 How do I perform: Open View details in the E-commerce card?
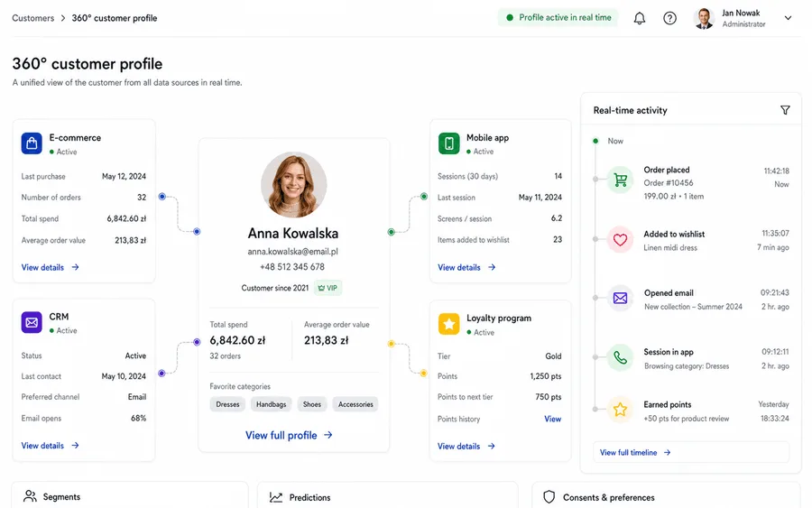[x=50, y=267]
